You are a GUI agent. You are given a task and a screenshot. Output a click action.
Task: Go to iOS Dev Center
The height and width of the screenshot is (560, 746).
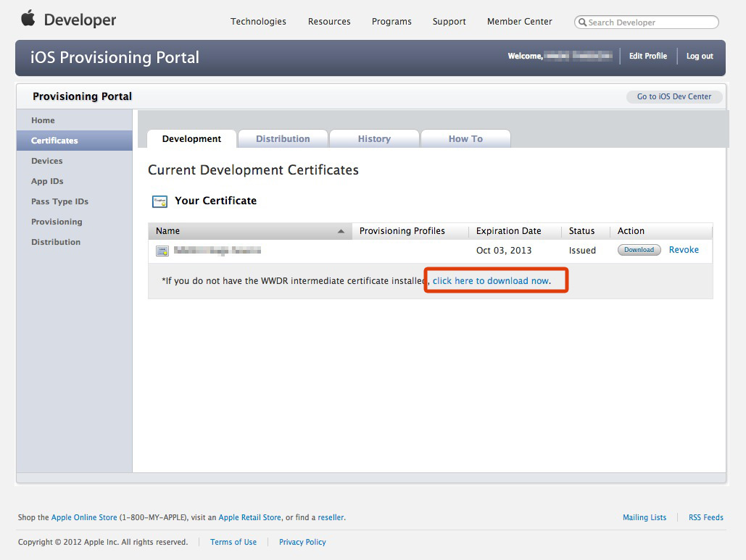click(674, 96)
